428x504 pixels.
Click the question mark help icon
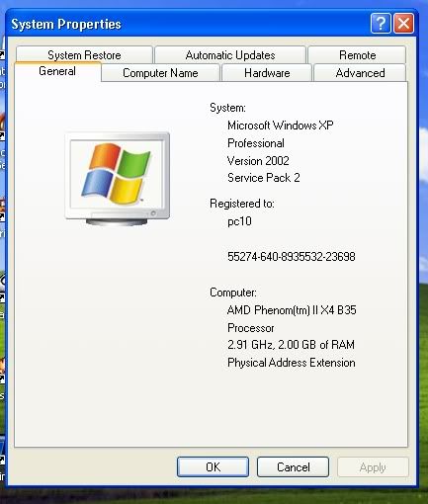[x=381, y=24]
